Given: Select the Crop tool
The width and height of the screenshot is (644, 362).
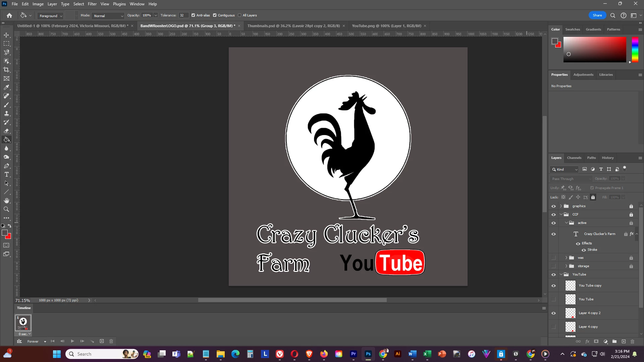Looking at the screenshot, I should coord(6,70).
